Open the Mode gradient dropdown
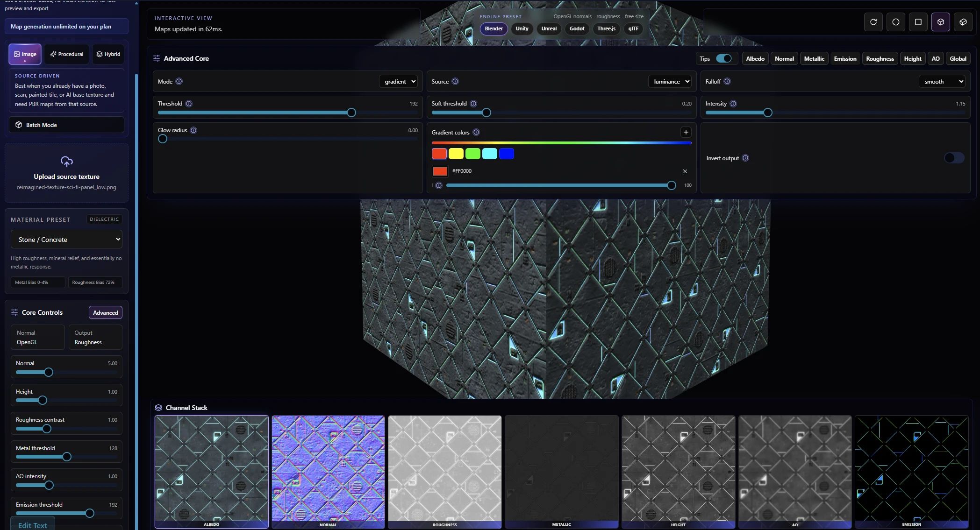 [398, 82]
